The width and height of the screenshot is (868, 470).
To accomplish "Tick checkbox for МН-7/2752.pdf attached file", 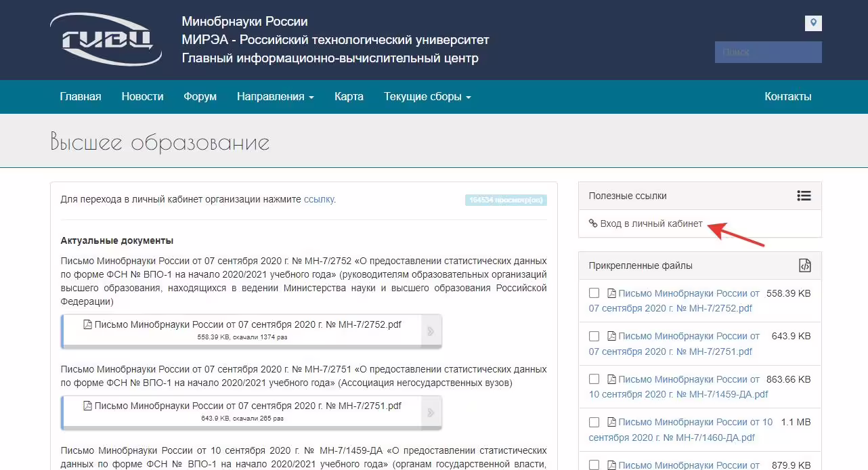I will 594,293.
